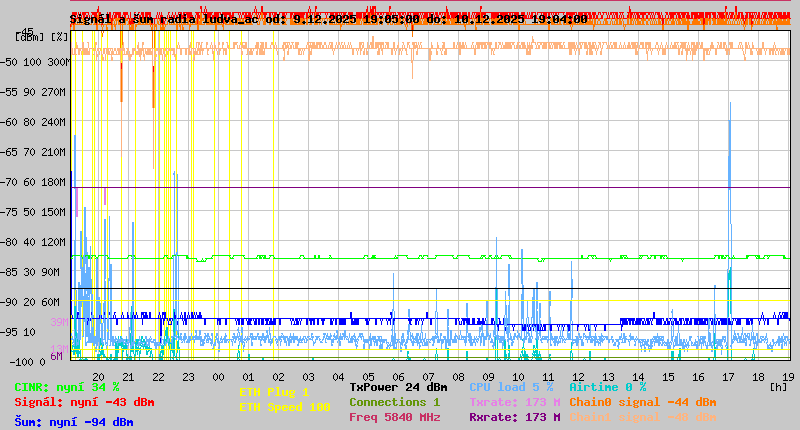Click the 'Airtime 0 %' legend entry

coord(608,387)
